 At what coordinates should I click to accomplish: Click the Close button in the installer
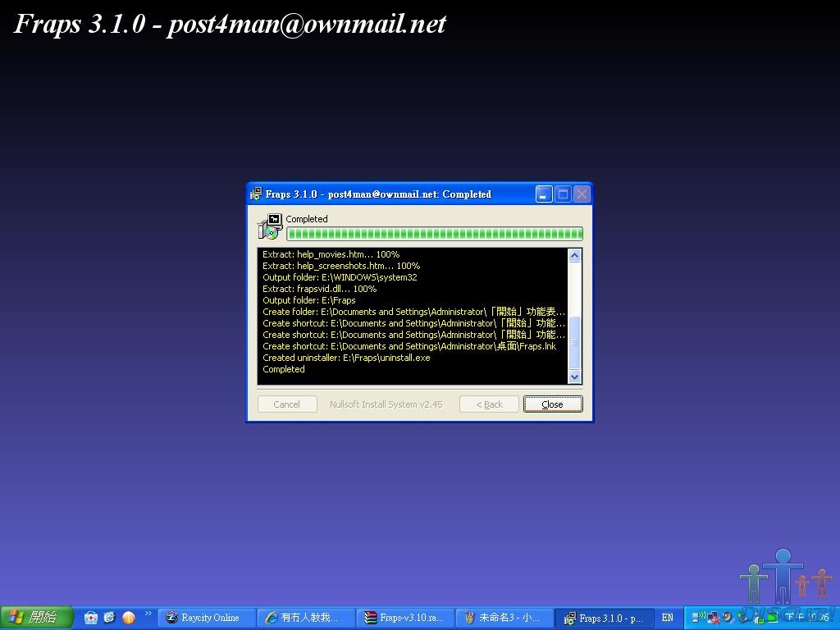553,404
